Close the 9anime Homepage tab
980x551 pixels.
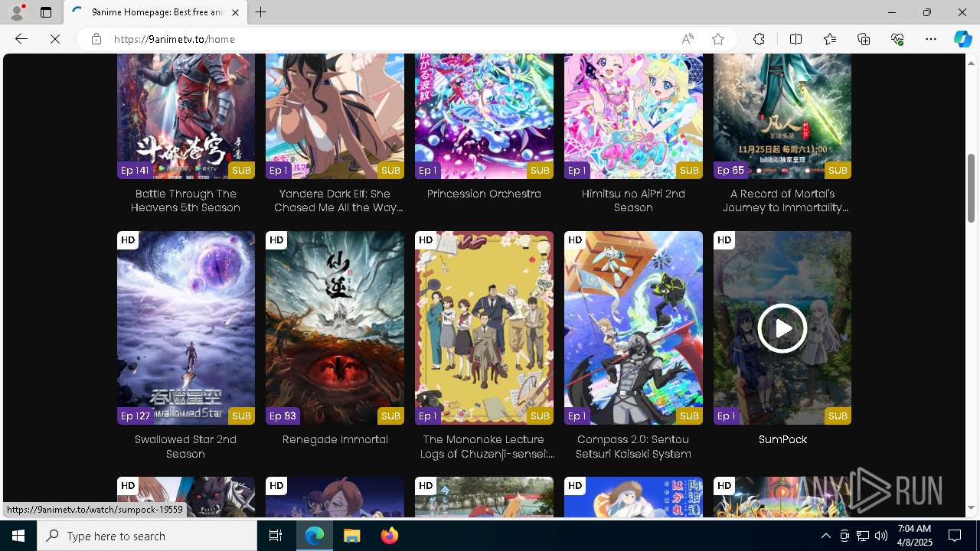235,12
